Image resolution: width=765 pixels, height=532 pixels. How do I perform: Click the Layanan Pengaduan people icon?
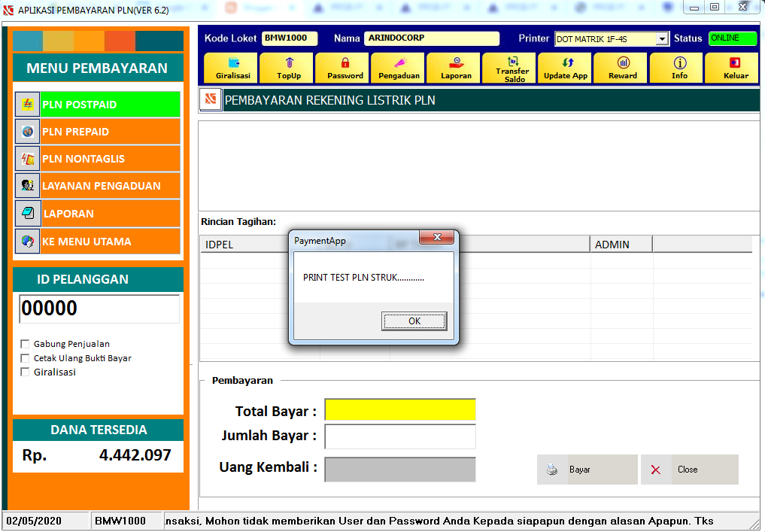point(27,185)
